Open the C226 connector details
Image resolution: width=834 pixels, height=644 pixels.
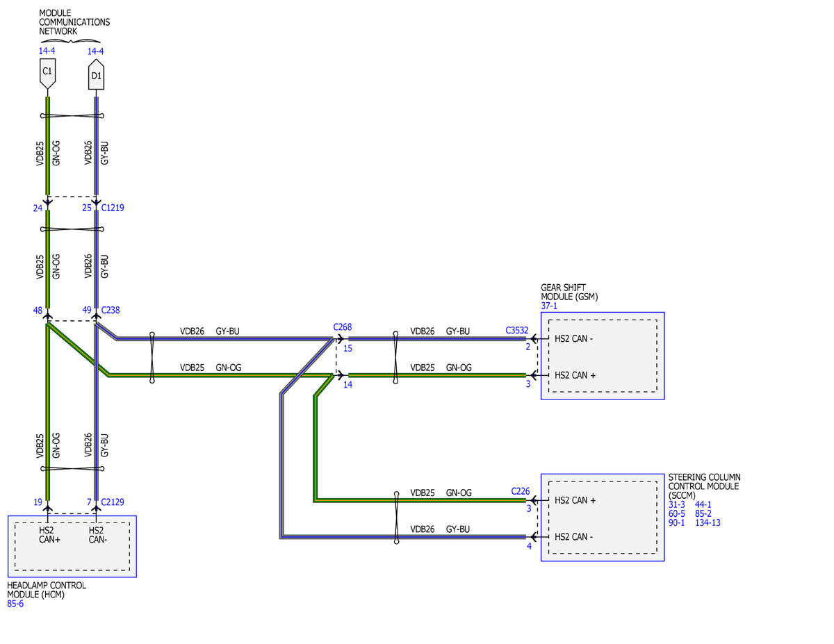(x=520, y=491)
